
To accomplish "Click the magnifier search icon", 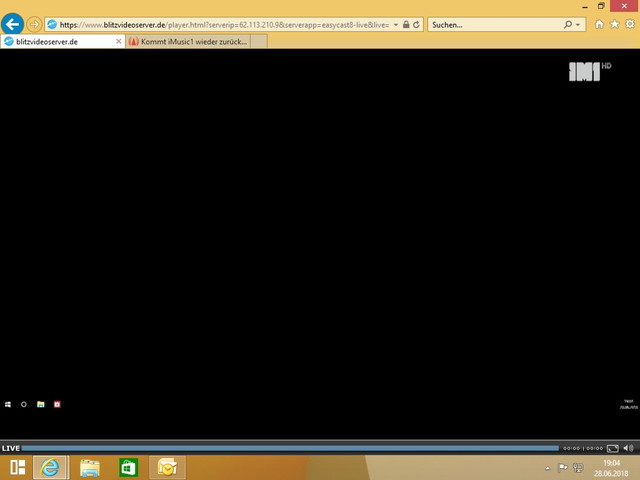I will [568, 24].
